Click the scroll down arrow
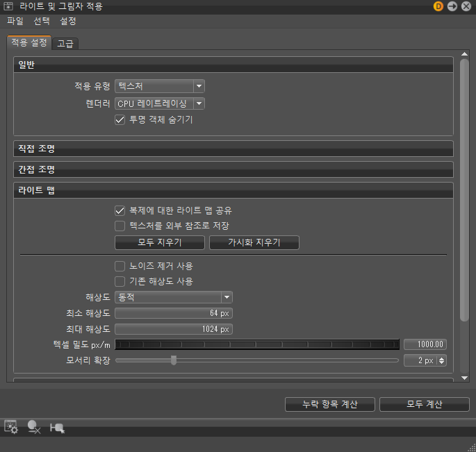476x452 pixels. pos(464,378)
